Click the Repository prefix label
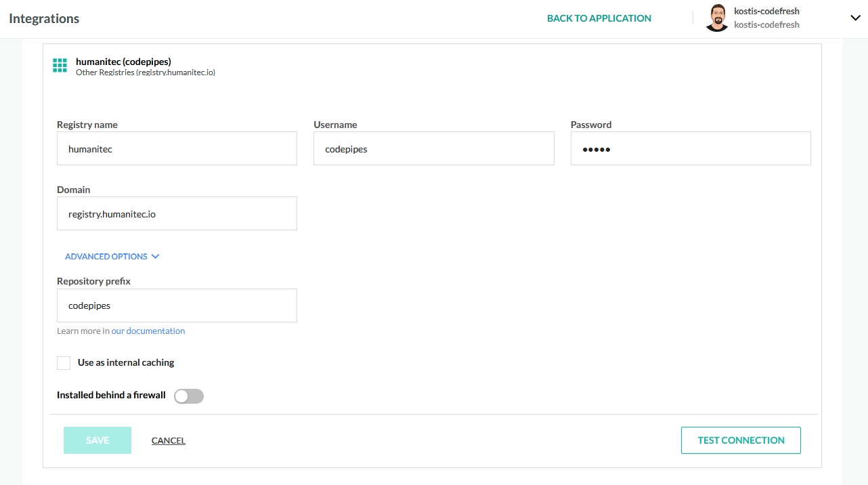Viewport: 868px width, 485px height. point(93,281)
